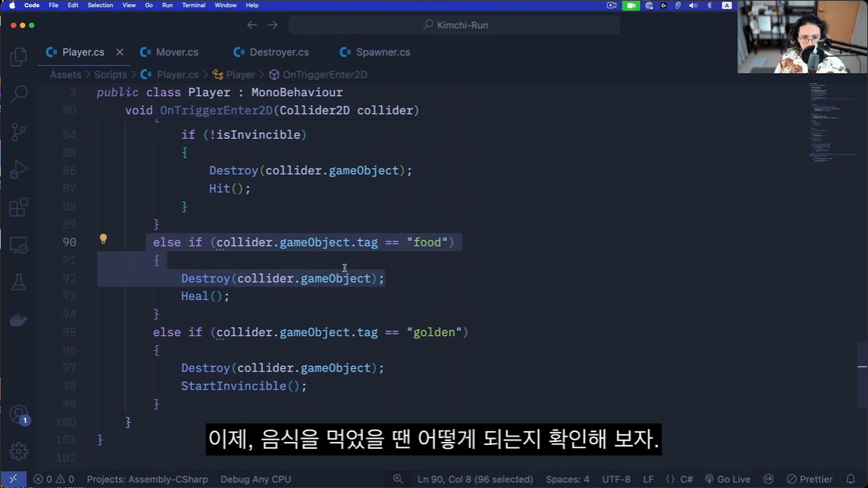Open the Code application menu
Screen dimensions: 868x488
(31, 5)
